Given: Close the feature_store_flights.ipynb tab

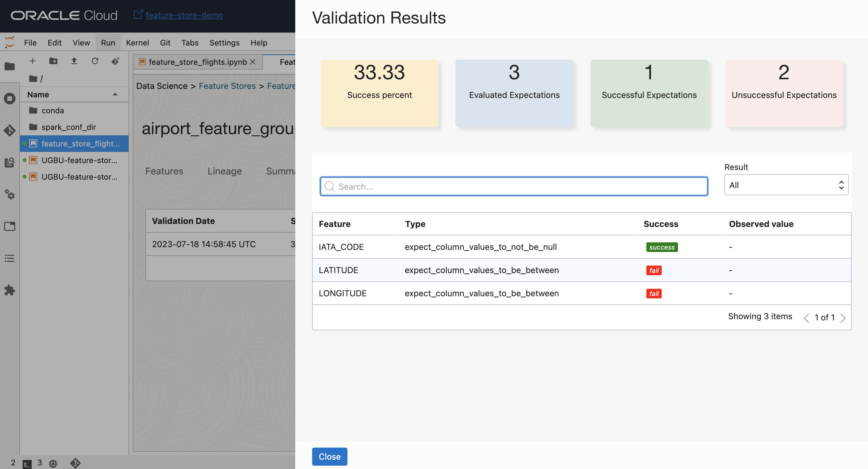Looking at the screenshot, I should click(x=253, y=62).
